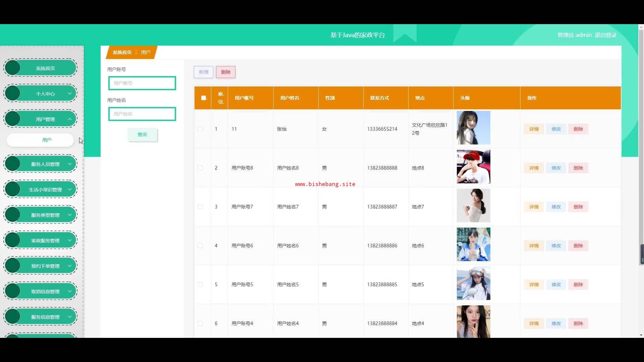Check the row checkbox for 张怡
The image size is (644, 362).
point(200,129)
